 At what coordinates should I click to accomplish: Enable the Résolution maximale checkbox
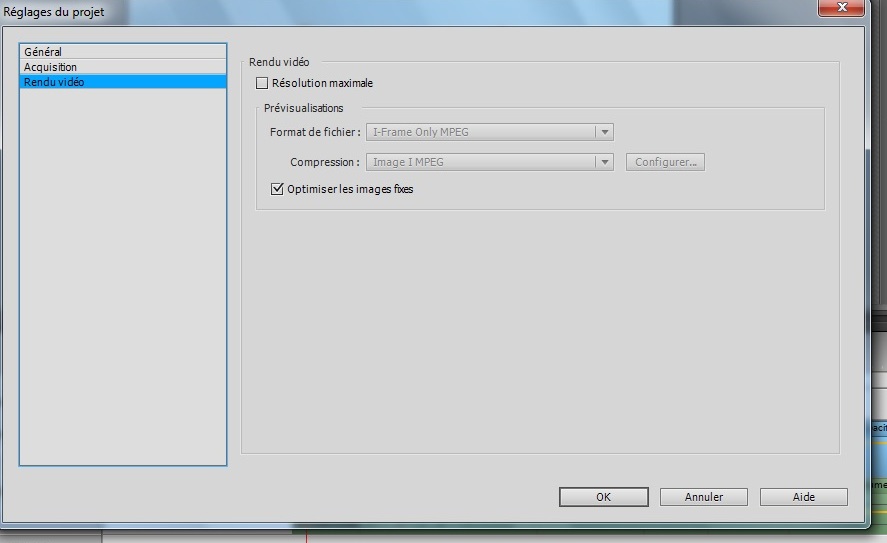point(262,83)
